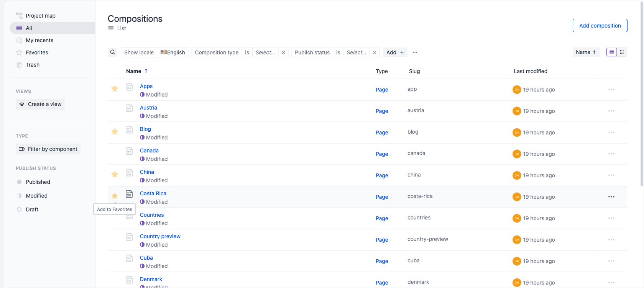The width and height of the screenshot is (644, 288).
Task: Toggle the China row favorite star
Action: tap(115, 175)
